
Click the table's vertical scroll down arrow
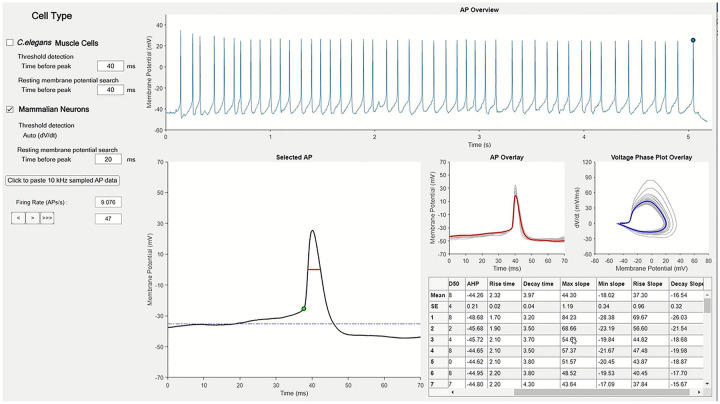coord(707,384)
